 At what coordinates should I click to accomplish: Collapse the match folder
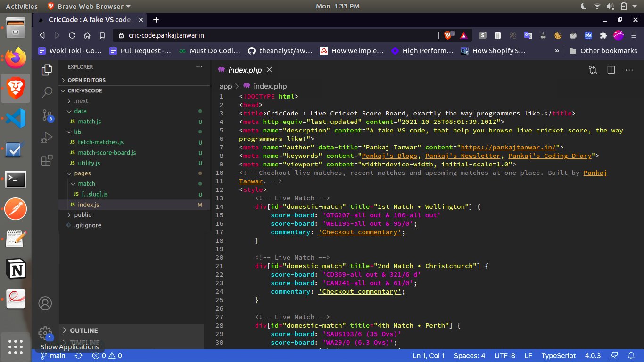point(86,184)
